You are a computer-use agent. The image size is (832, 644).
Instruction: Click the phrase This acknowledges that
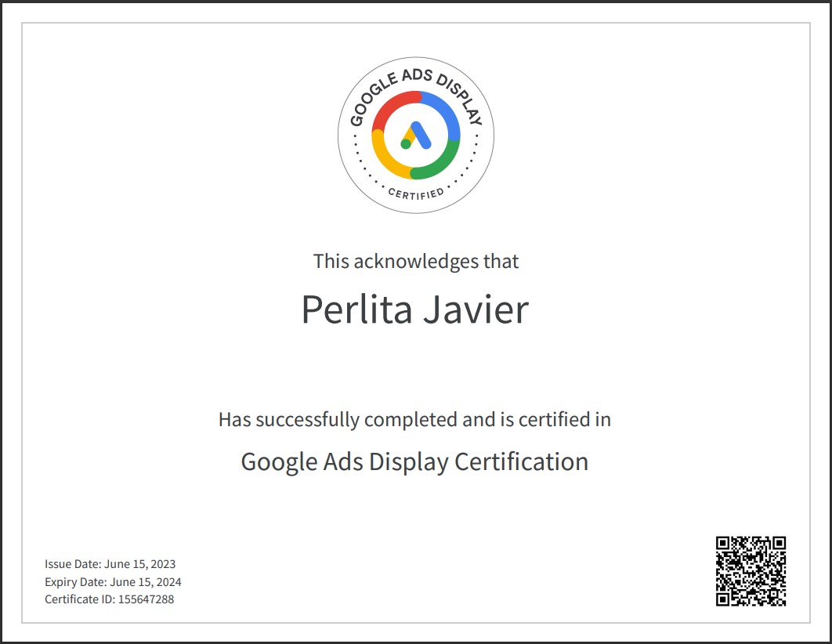[x=415, y=261]
